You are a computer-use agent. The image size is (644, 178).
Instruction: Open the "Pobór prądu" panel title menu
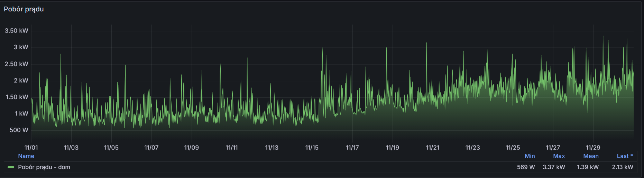click(24, 9)
